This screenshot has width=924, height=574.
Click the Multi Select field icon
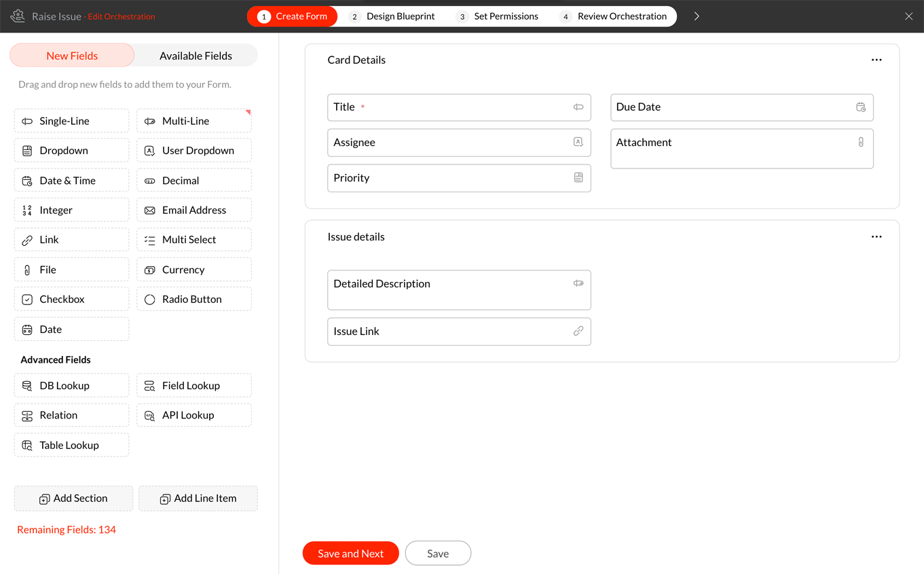coord(150,240)
